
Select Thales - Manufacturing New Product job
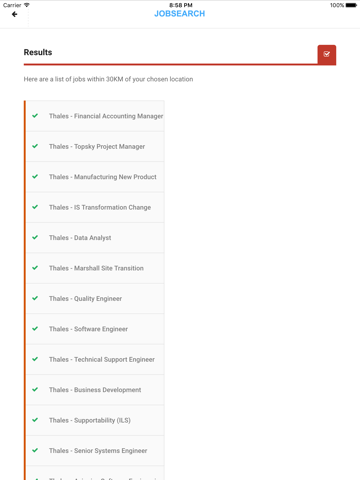(95, 177)
